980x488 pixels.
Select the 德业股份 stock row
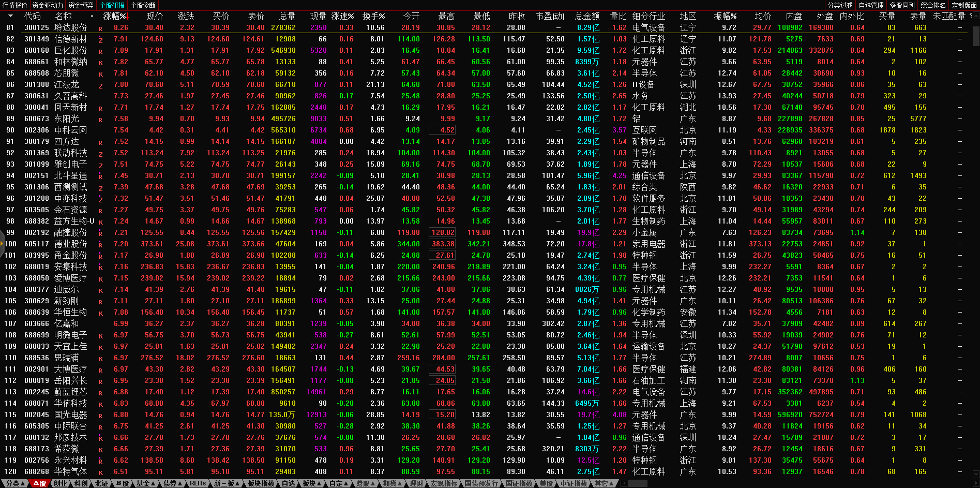[71, 244]
